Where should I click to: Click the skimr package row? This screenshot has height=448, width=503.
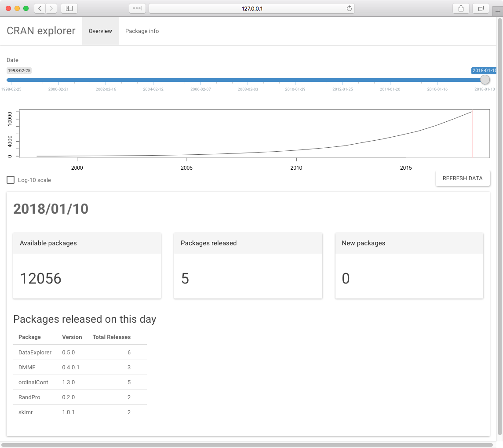pyautogui.click(x=25, y=412)
